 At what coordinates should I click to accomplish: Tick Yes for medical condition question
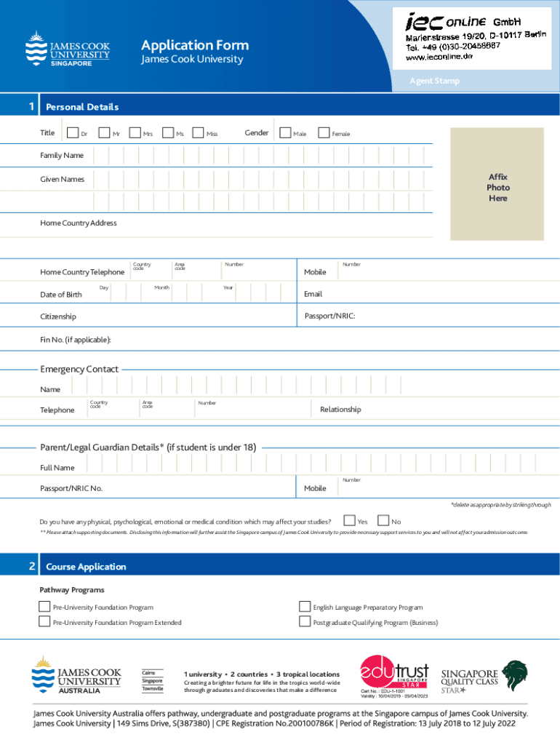tap(350, 520)
